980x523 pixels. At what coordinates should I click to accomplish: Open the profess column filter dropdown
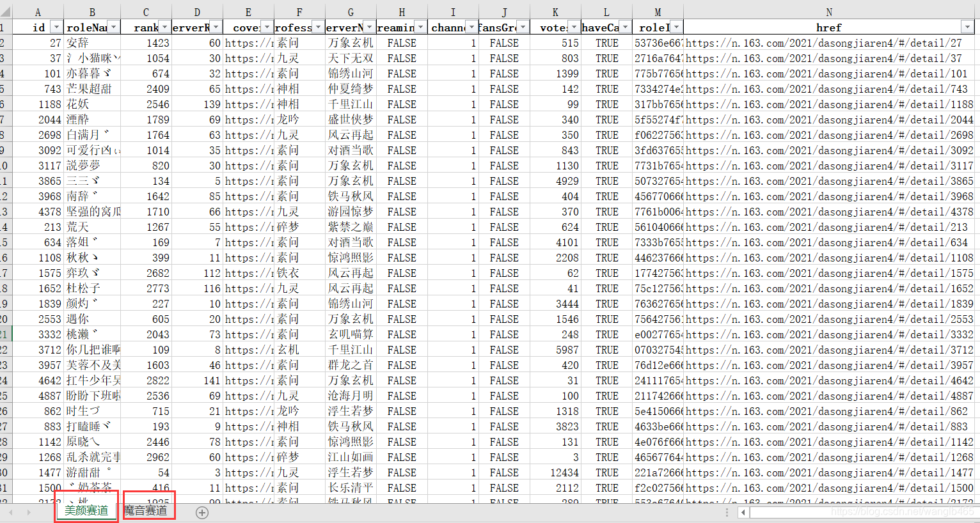(318, 27)
